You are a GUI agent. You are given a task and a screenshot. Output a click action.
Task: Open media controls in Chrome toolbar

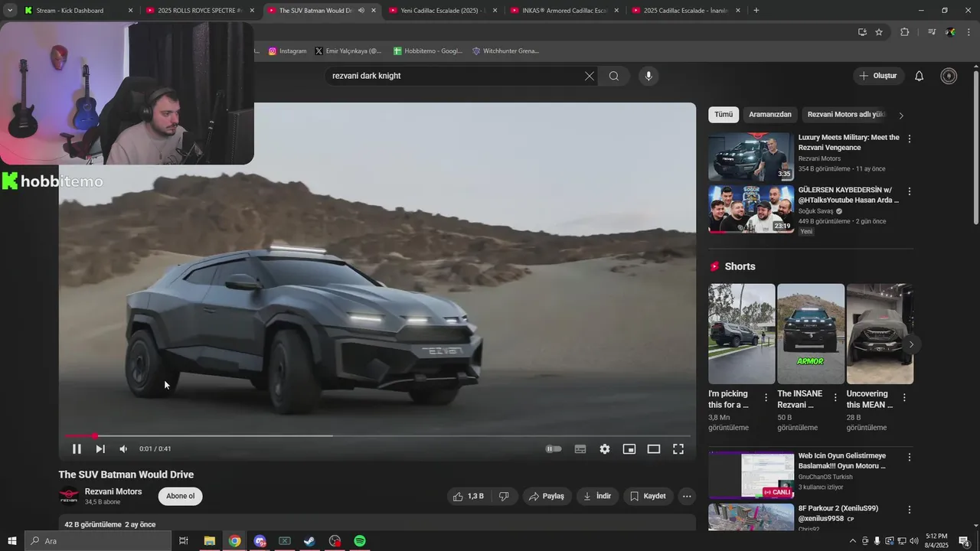[x=932, y=32]
